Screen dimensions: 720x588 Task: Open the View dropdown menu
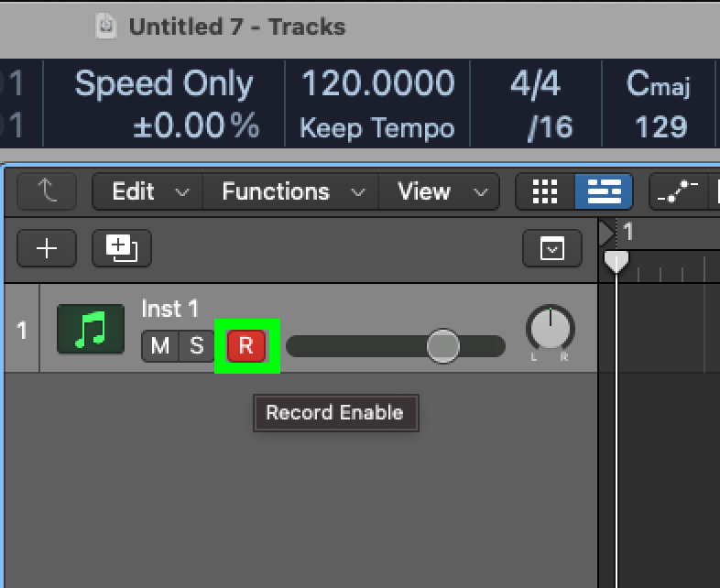440,191
